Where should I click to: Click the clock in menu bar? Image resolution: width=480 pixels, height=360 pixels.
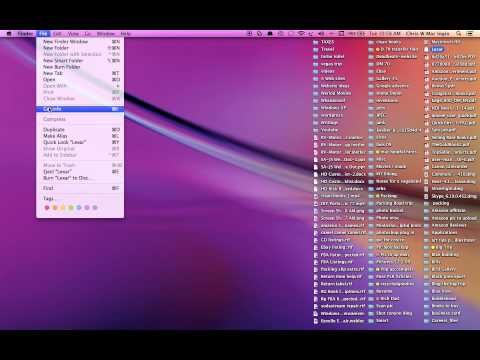385,34
